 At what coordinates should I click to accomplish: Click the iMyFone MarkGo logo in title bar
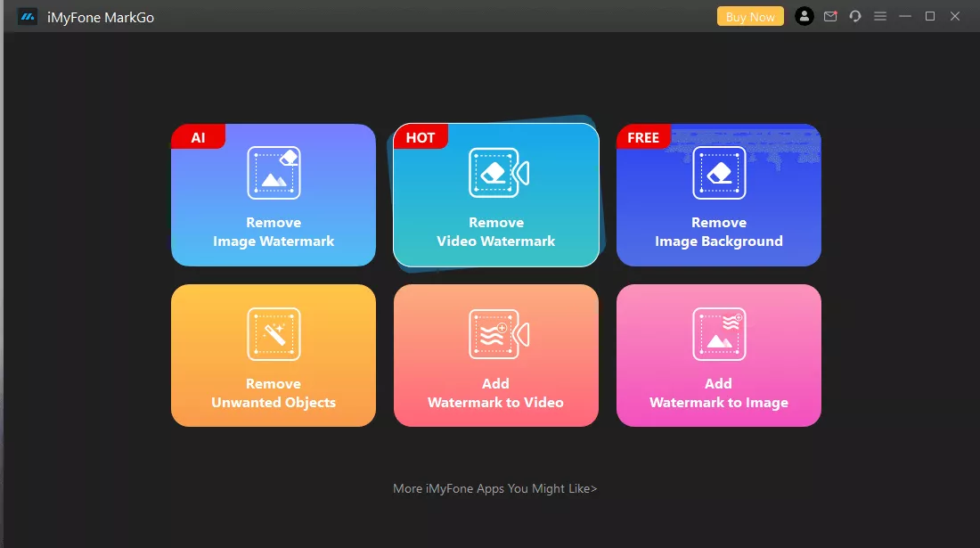(x=28, y=17)
